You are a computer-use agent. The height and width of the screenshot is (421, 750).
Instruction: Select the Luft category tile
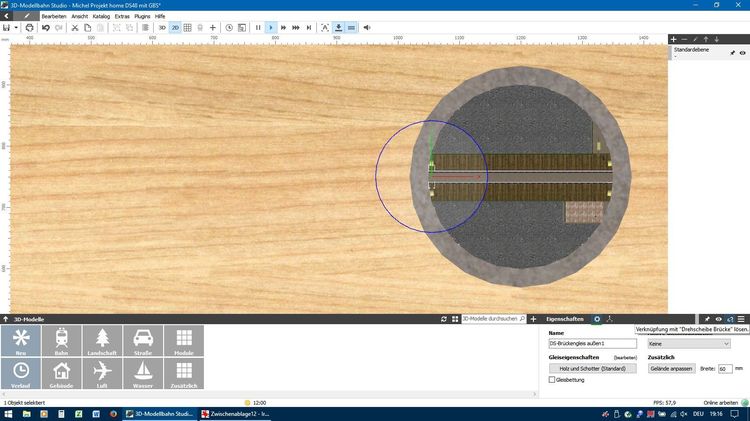click(x=102, y=374)
